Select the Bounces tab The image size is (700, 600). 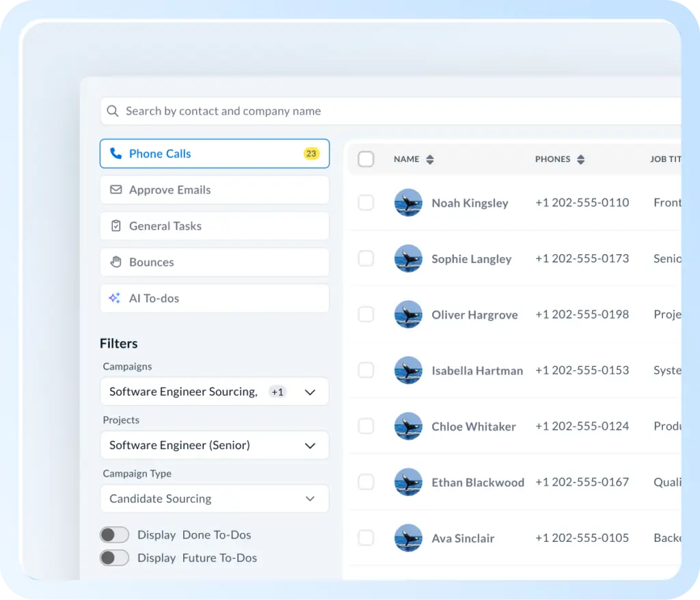point(215,262)
